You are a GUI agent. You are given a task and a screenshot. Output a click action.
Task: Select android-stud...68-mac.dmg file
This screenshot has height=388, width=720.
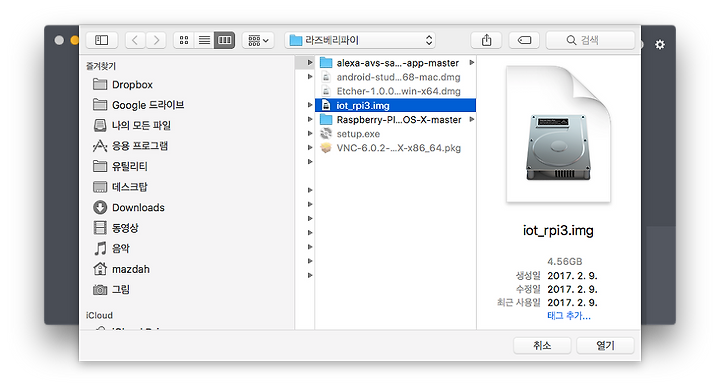395,77
